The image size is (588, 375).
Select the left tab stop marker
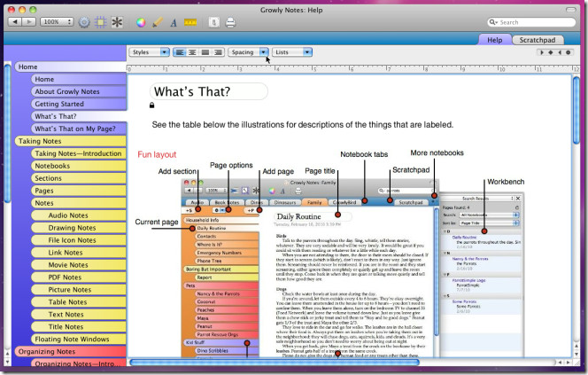(541, 52)
